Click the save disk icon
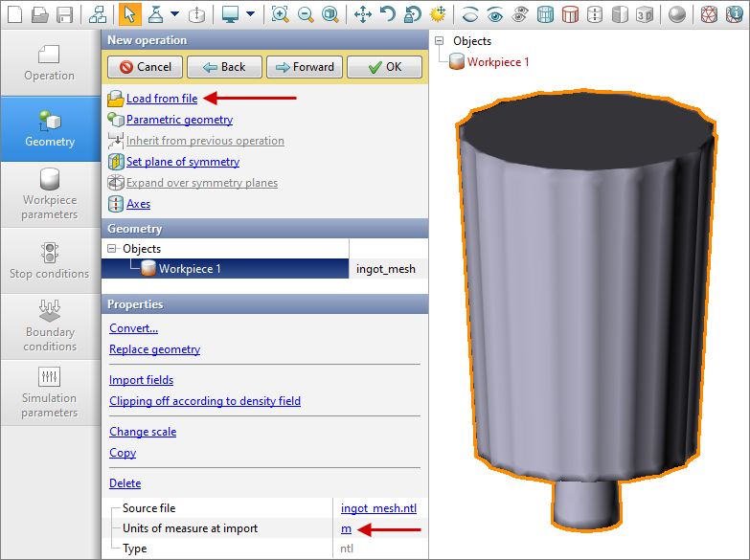Image resolution: width=750 pixels, height=560 pixels. coord(64,14)
